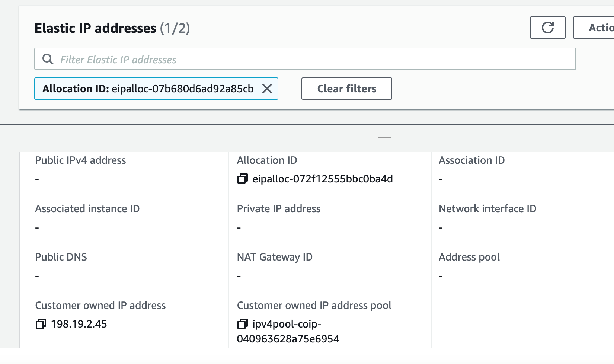
Task: Copy allocation ID eipalloc-072f12555bbc0ba4d
Action: coord(243,179)
